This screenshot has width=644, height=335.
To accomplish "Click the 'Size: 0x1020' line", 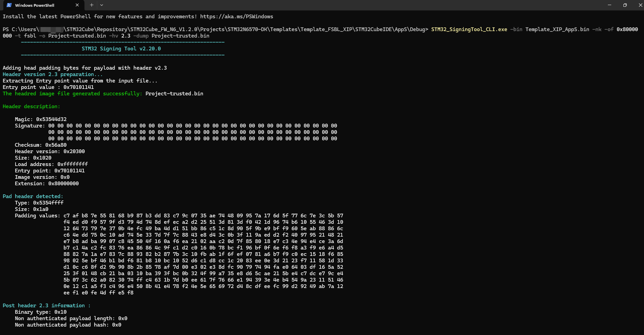I will tap(33, 158).
